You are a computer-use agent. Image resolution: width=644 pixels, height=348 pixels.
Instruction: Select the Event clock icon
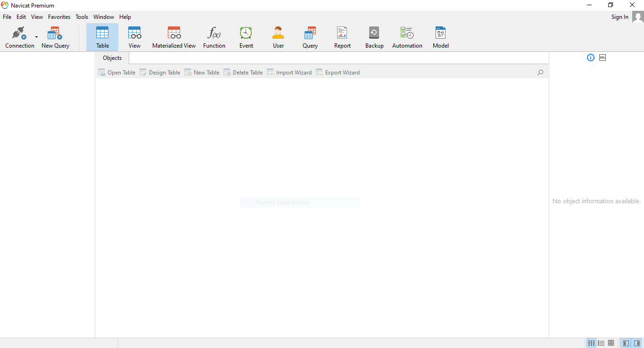tap(246, 37)
